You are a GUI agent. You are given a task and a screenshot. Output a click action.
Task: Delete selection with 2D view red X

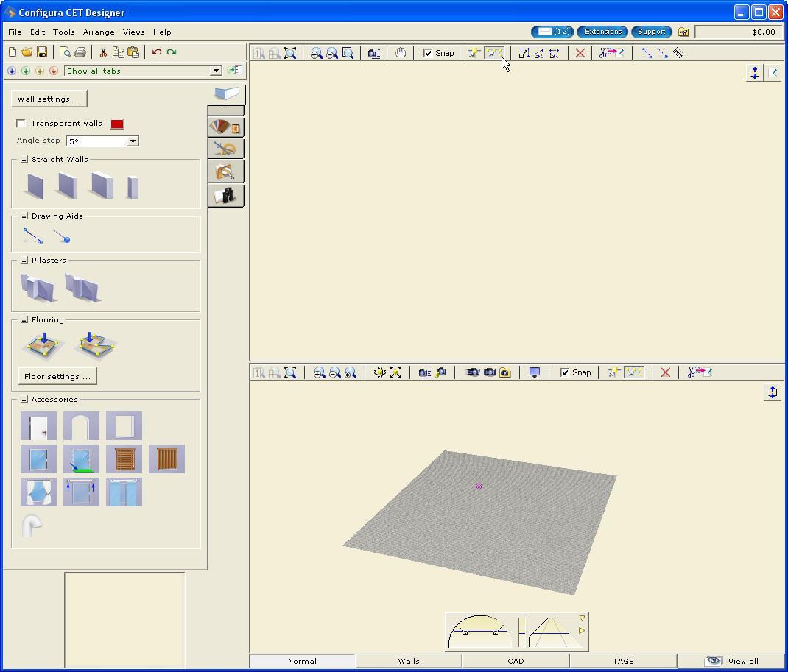580,53
